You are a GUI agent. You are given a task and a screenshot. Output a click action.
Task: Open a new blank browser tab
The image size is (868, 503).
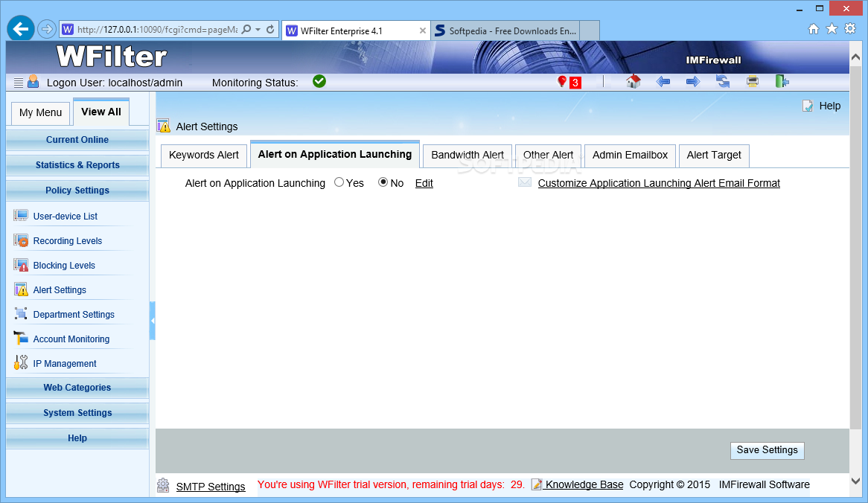[590, 31]
